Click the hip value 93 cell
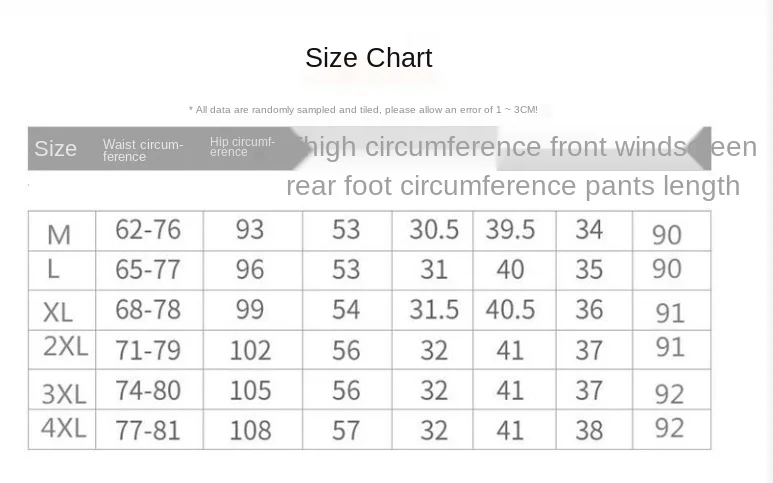The width and height of the screenshot is (773, 483). tap(250, 230)
